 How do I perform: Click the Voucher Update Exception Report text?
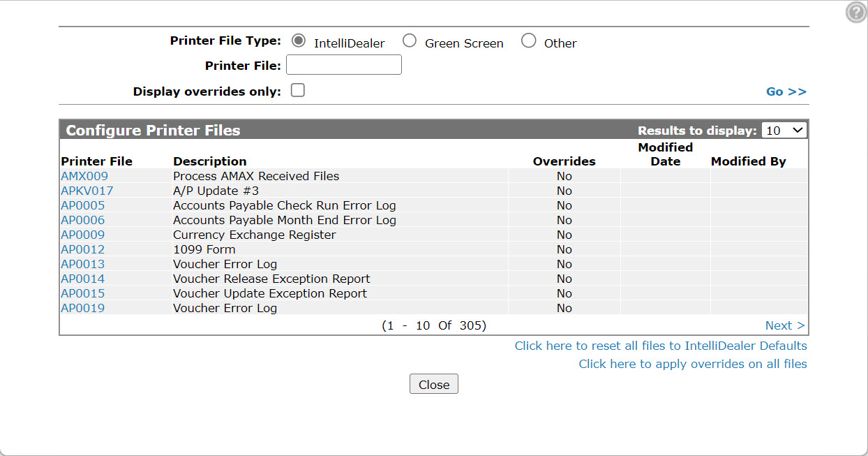[270, 293]
